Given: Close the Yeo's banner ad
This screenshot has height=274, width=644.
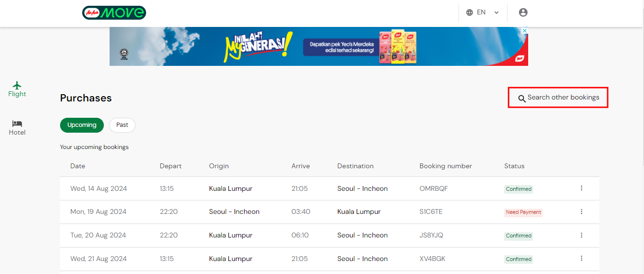Looking at the screenshot, I should click(525, 31).
